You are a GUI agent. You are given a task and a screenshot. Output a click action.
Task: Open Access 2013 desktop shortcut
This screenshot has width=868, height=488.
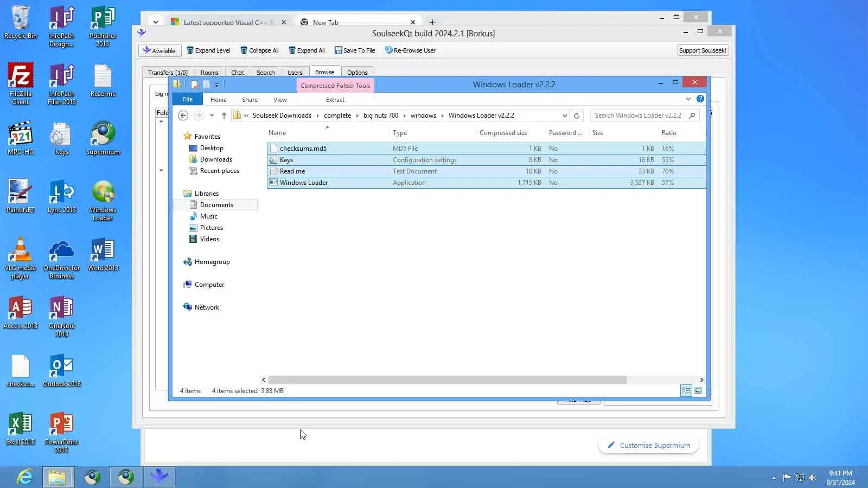(21, 312)
